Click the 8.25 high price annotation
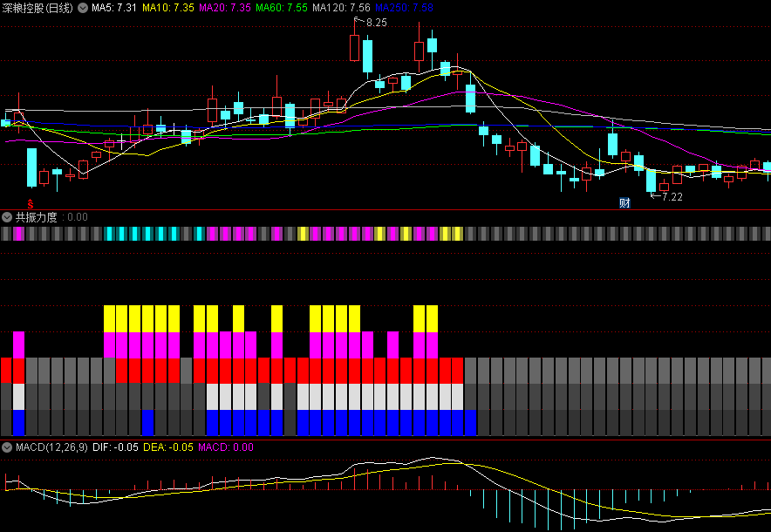This screenshot has width=771, height=532. tap(377, 22)
